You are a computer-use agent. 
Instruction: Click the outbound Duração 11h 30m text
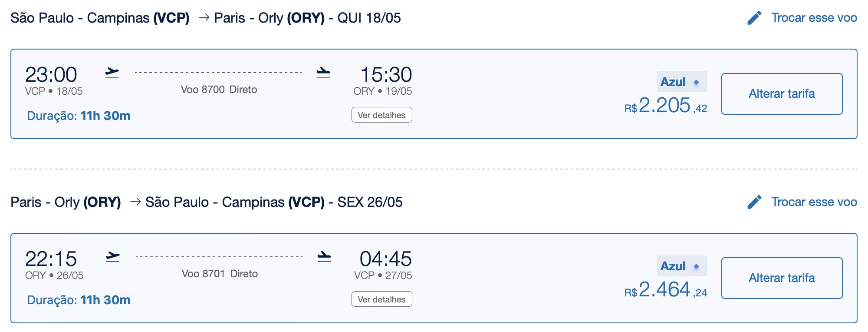click(x=79, y=116)
